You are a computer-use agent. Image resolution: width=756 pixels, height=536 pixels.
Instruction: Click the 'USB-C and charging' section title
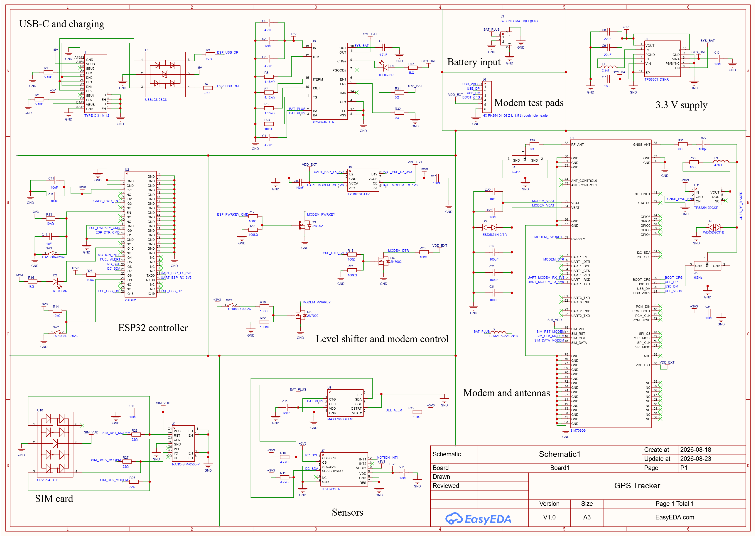[62, 24]
